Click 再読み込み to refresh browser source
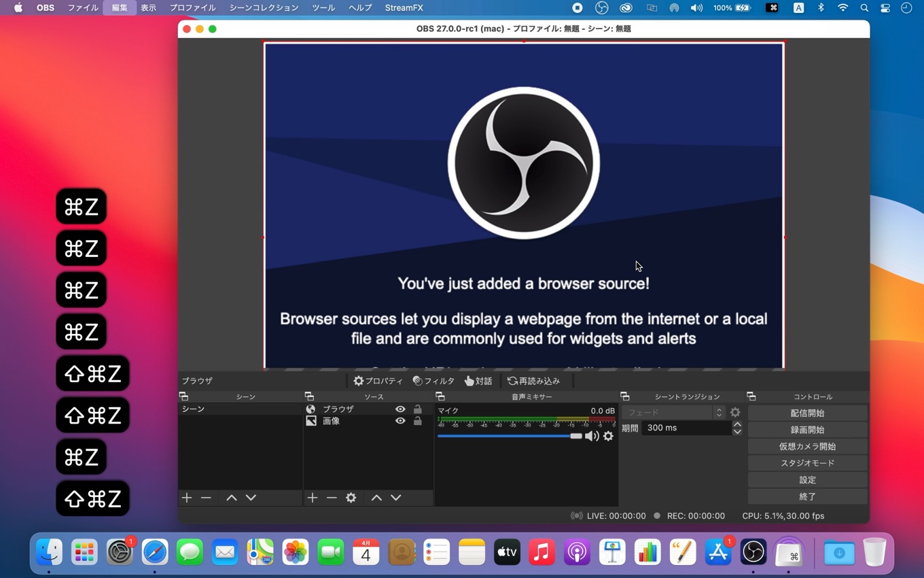The image size is (924, 578). coord(533,381)
